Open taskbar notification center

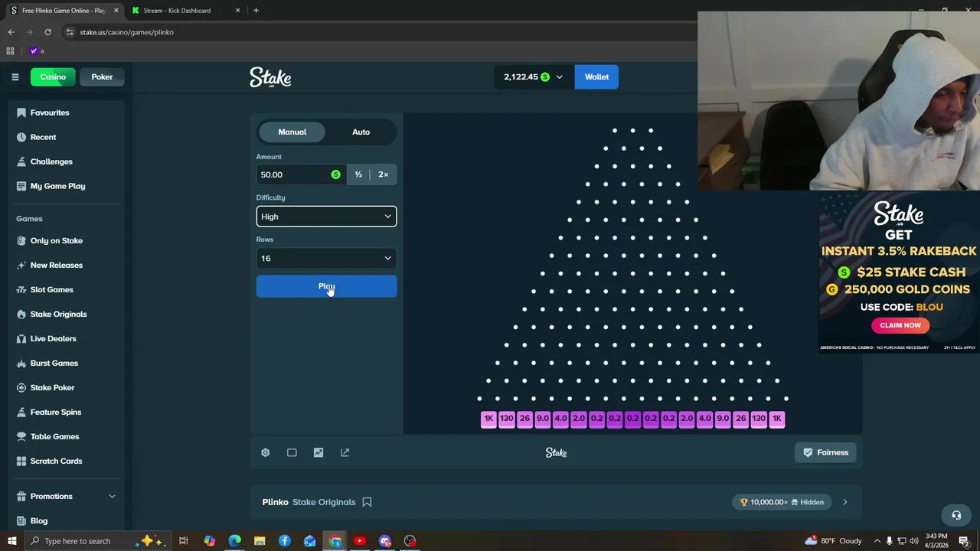click(964, 541)
